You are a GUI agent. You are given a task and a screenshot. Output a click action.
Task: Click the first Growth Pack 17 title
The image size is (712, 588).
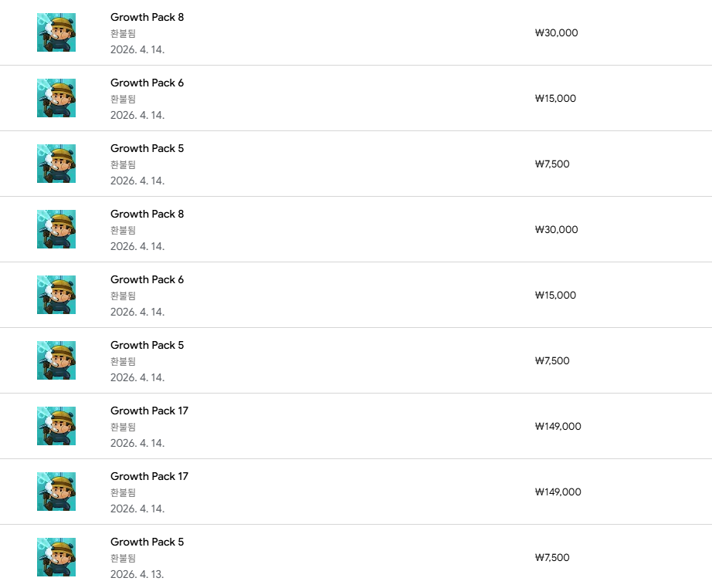coord(149,411)
